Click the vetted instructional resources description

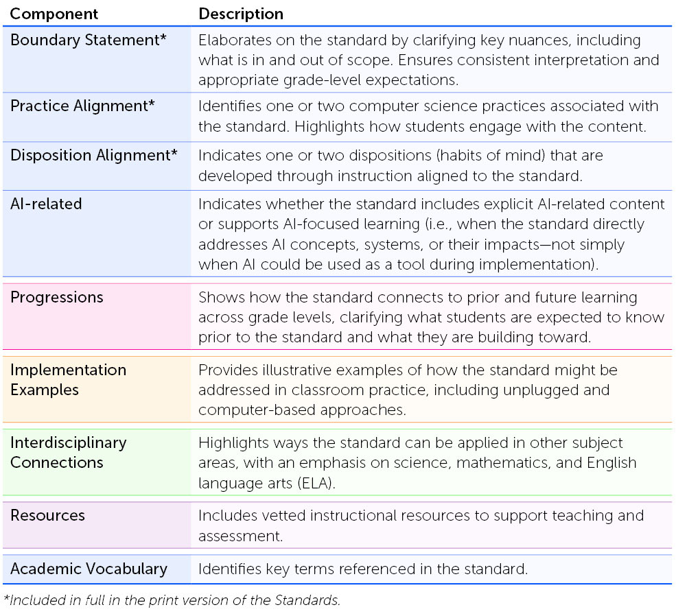pyautogui.click(x=421, y=525)
